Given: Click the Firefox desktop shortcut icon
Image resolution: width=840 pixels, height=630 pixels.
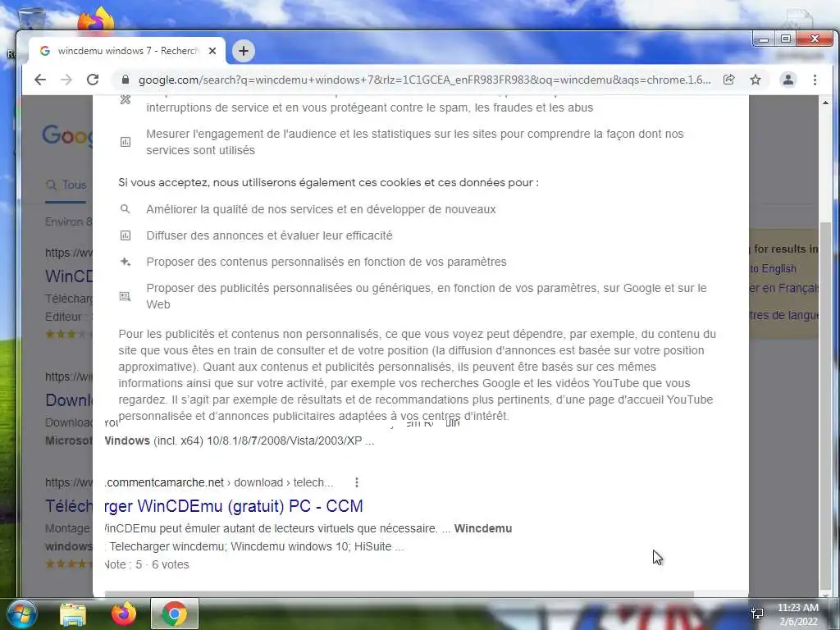Looking at the screenshot, I should click(95, 21).
